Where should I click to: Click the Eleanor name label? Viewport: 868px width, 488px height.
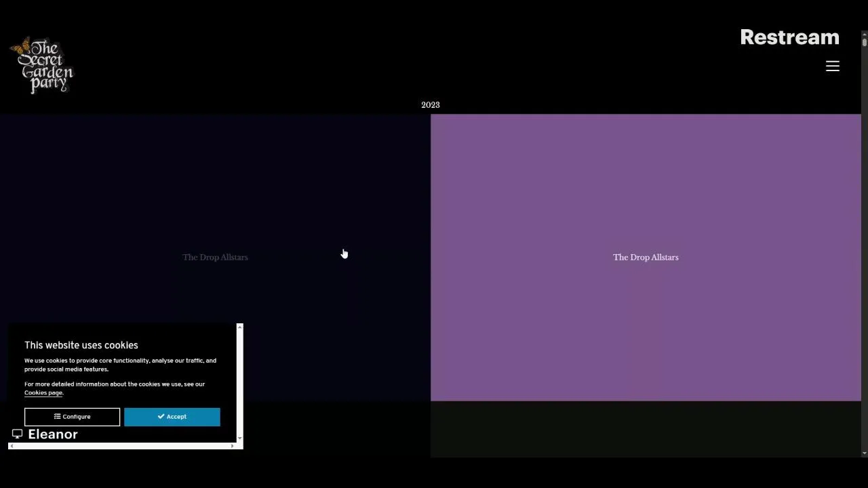pos(53,434)
